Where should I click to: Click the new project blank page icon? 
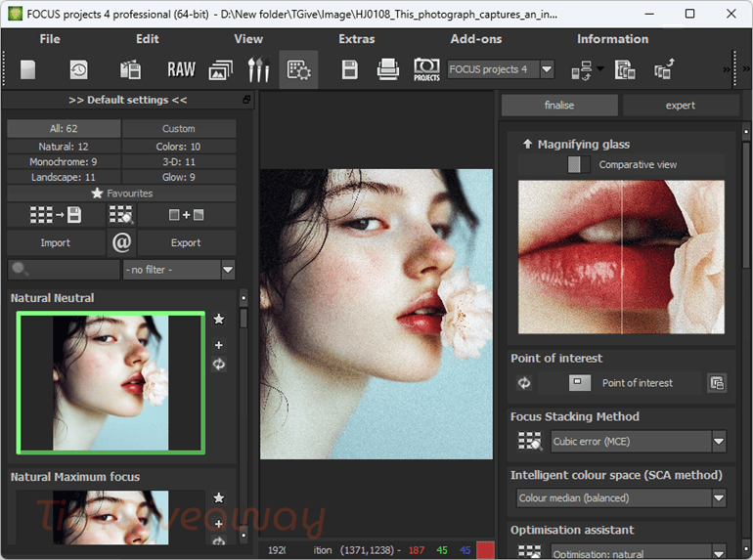tap(27, 69)
